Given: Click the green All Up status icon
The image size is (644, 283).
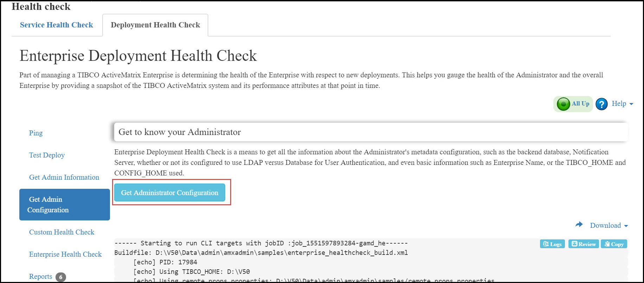Looking at the screenshot, I should click(x=563, y=104).
